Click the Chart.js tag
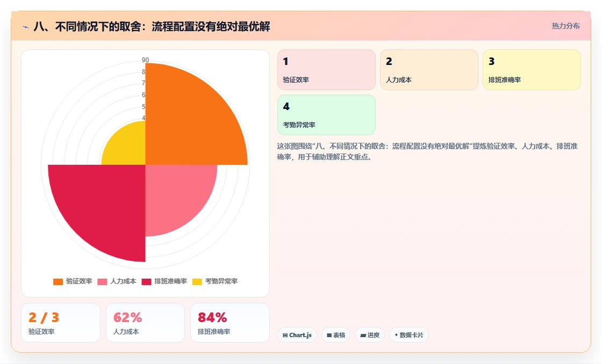The image size is (602, 364). [297, 335]
